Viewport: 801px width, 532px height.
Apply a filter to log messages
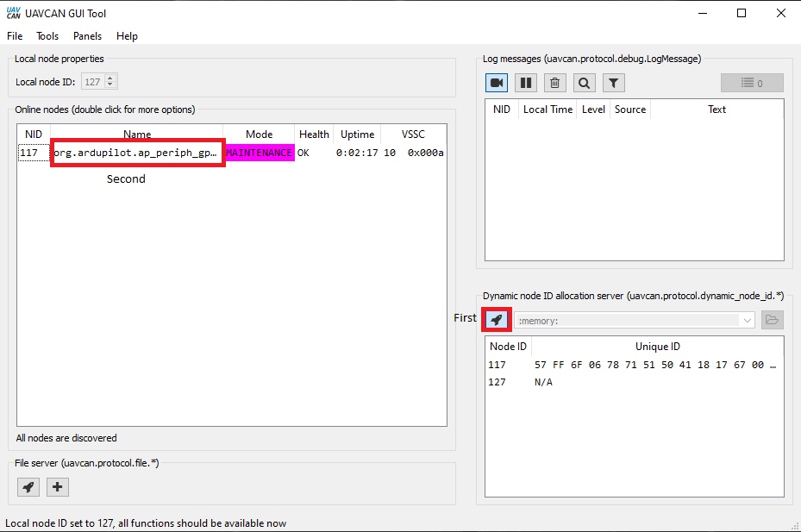tap(612, 82)
